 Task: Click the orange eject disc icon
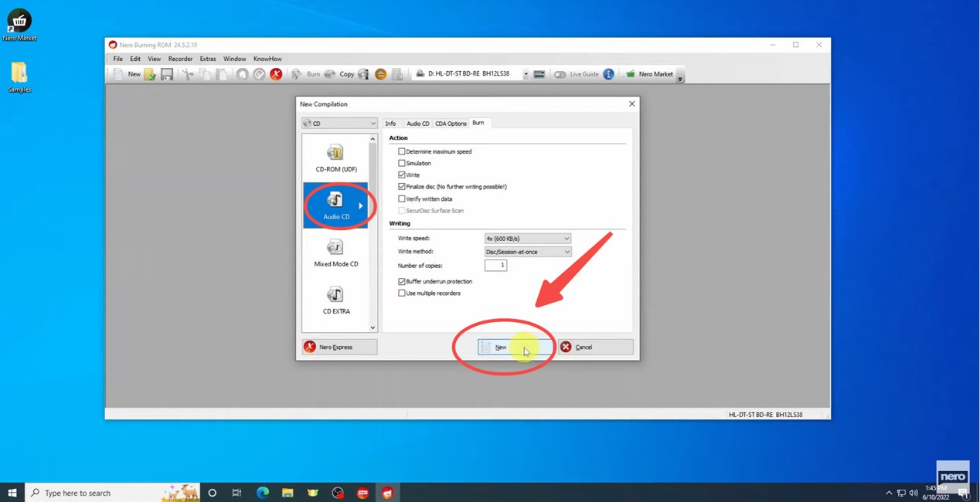click(380, 74)
